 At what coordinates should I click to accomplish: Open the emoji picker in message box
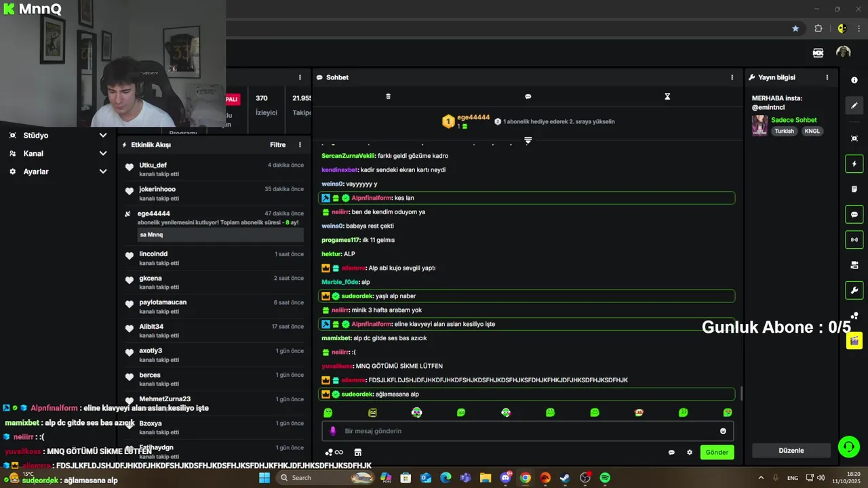723,431
